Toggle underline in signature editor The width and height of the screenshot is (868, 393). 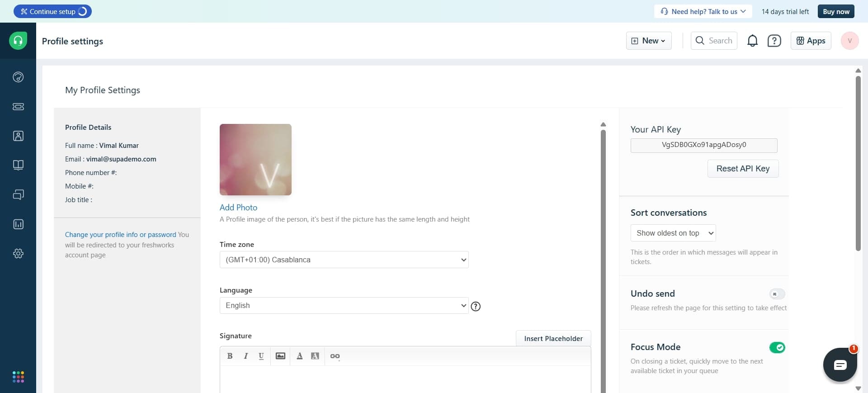pyautogui.click(x=261, y=356)
